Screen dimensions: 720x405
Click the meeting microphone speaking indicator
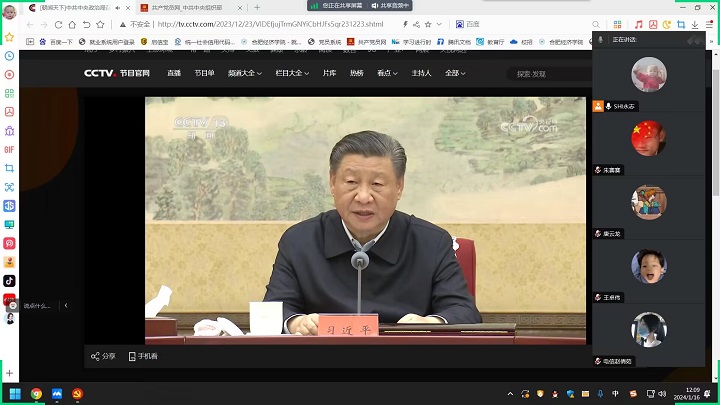coord(600,40)
